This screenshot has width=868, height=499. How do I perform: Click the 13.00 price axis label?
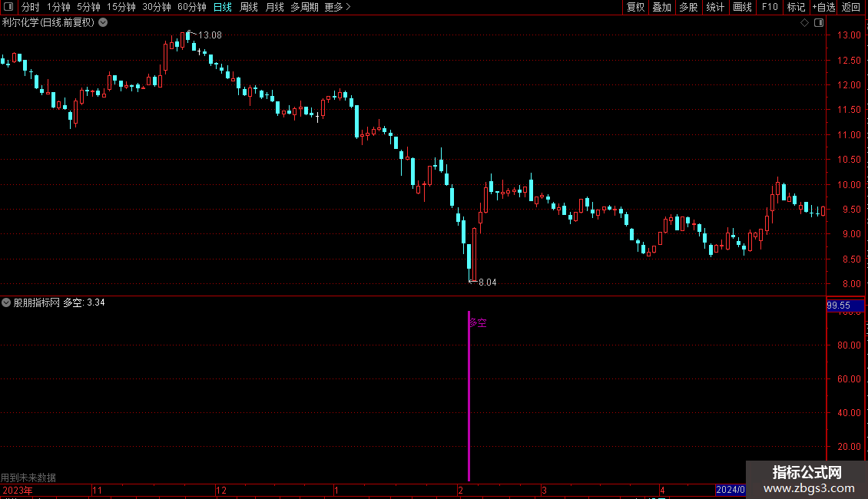(849, 35)
